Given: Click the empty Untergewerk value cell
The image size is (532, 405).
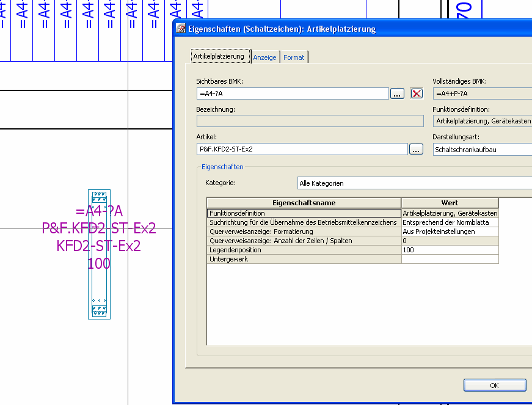Looking at the screenshot, I should pyautogui.click(x=450, y=259).
